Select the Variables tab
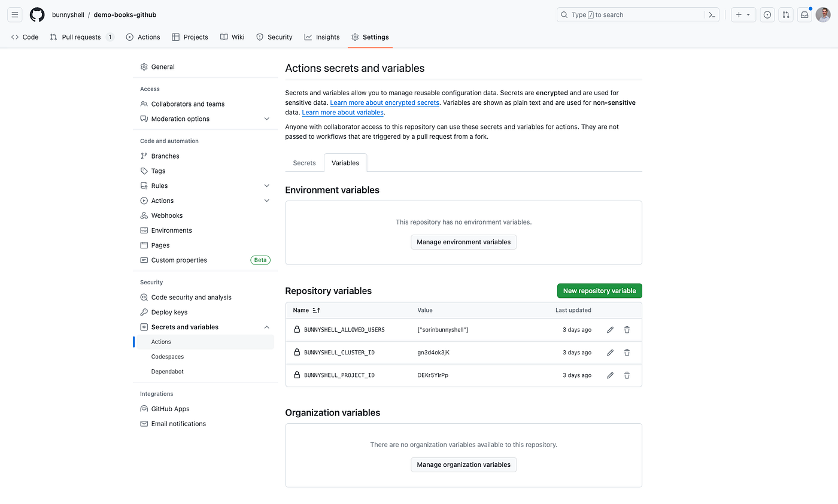Image resolution: width=838 pixels, height=504 pixels. [x=345, y=163]
